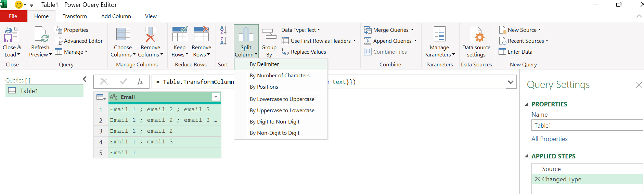Image resolution: width=644 pixels, height=194 pixels.
Task: Close the Query Settings pane
Action: tap(639, 85)
